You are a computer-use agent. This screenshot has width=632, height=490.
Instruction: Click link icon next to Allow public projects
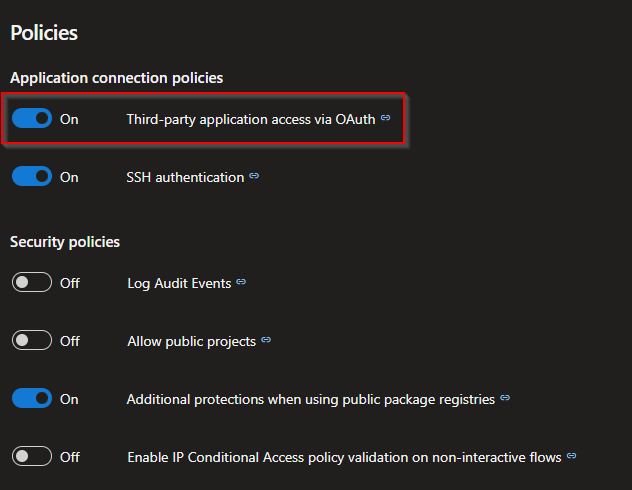pyautogui.click(x=265, y=340)
